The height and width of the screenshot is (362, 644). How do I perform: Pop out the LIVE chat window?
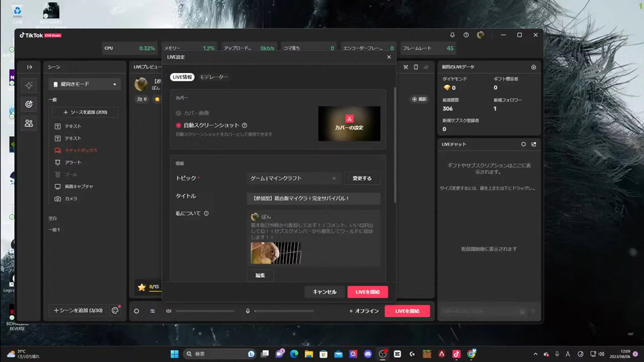533,145
